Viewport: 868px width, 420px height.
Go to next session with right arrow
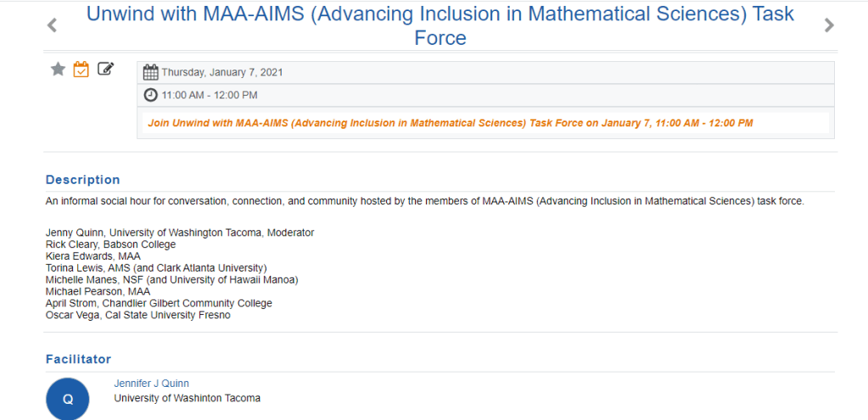click(x=829, y=25)
